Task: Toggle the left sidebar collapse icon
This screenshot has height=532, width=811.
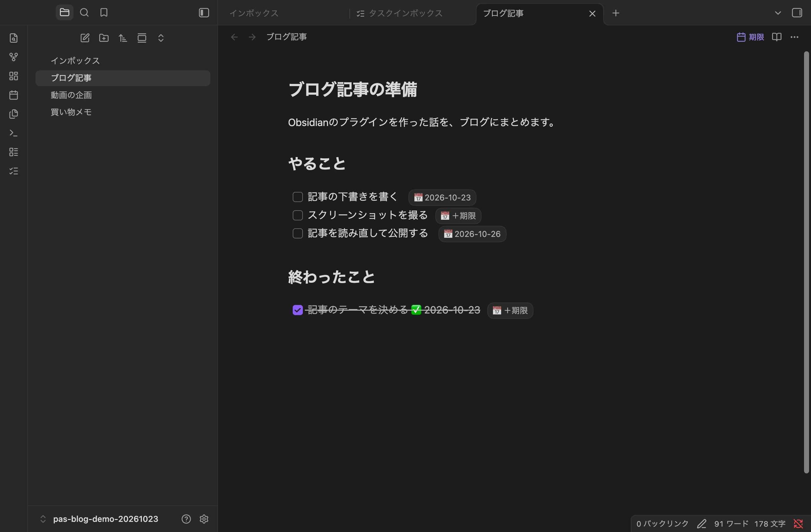Action: [x=204, y=13]
